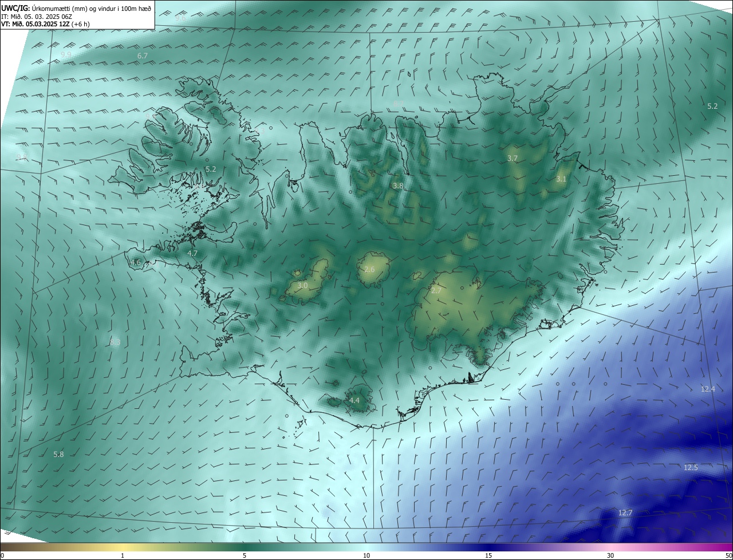
Task: Click the "(+6 h)" forecast offset text
Action: tap(81, 25)
